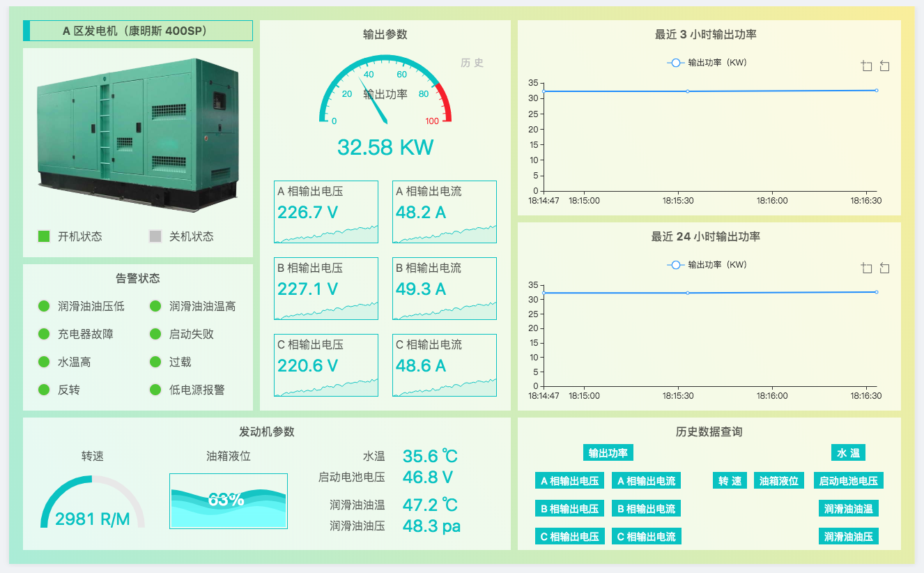Query B 相输出电压 history button
This screenshot has width=924, height=573.
[x=569, y=509]
